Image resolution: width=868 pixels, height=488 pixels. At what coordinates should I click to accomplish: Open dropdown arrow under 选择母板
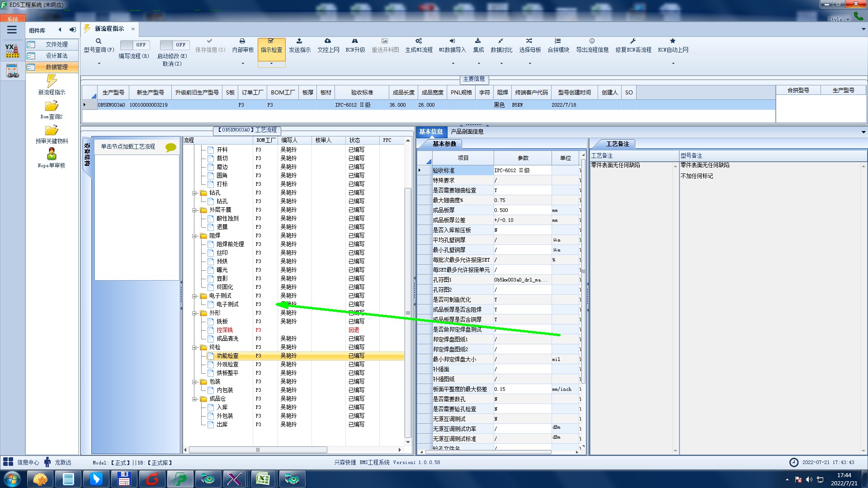pyautogui.click(x=530, y=64)
